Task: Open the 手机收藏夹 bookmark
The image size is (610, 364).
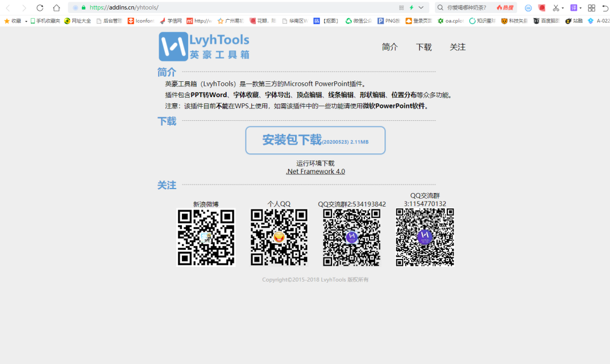Action: [x=45, y=21]
